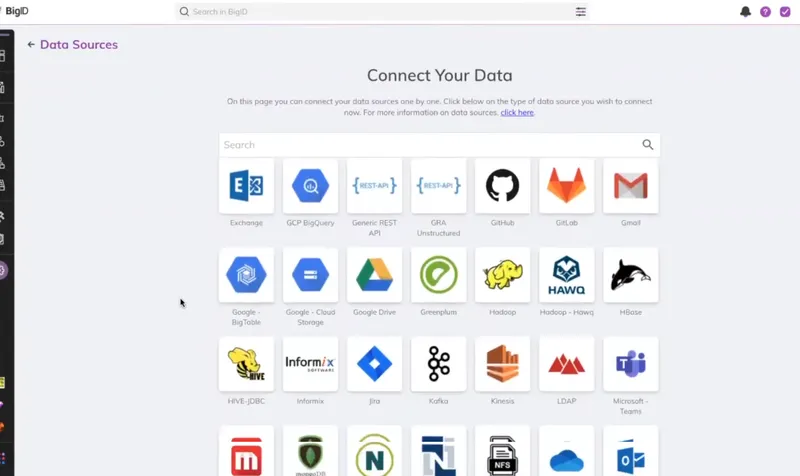Screen dimensions: 800x476
Task: Open the notifications bell
Action: coord(745,12)
